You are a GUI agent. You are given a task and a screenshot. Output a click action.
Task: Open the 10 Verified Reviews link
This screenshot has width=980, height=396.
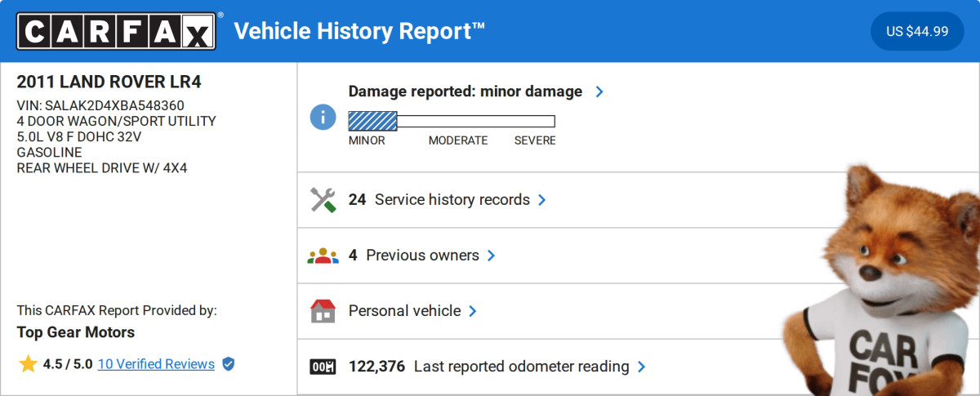156,364
